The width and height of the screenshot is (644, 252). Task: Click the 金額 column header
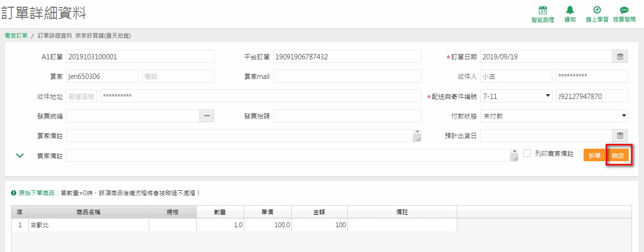coord(319,212)
